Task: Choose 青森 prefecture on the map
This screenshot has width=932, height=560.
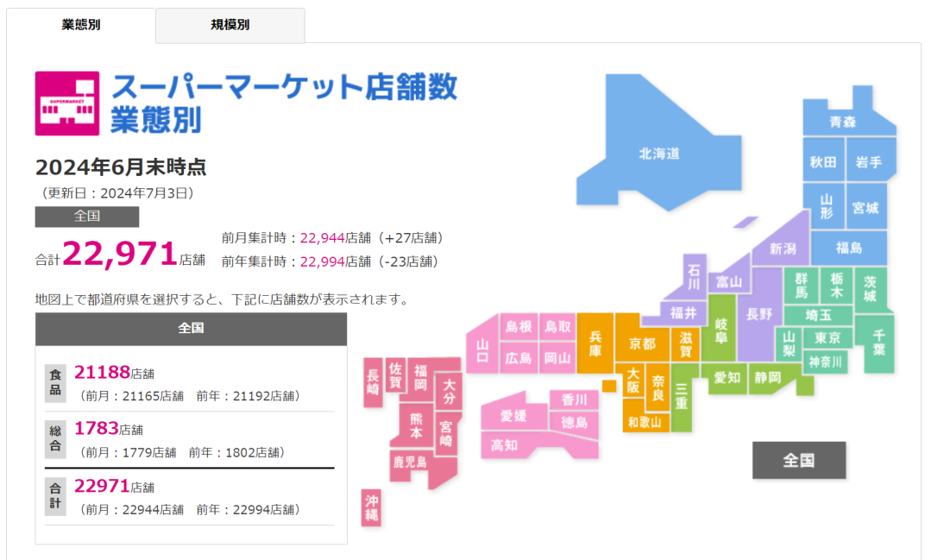Action: click(x=842, y=123)
